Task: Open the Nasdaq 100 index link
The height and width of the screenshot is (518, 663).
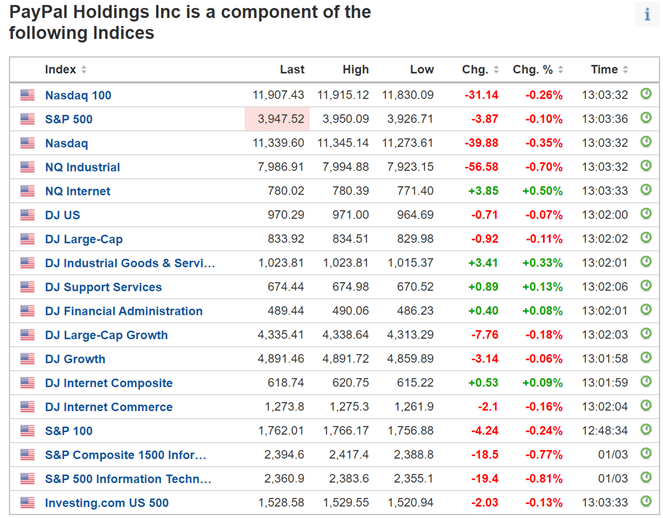Action: coord(78,95)
